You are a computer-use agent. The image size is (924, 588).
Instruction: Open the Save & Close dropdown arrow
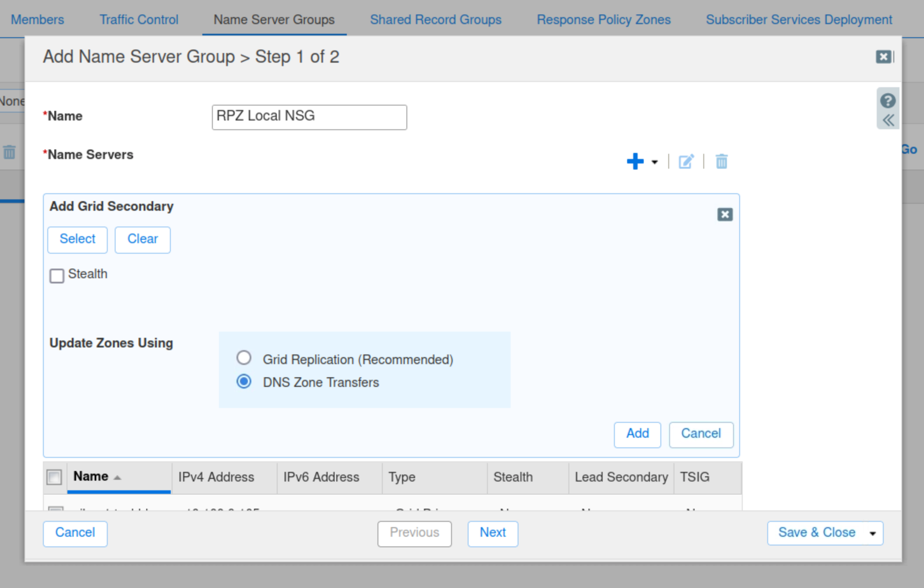pos(872,533)
